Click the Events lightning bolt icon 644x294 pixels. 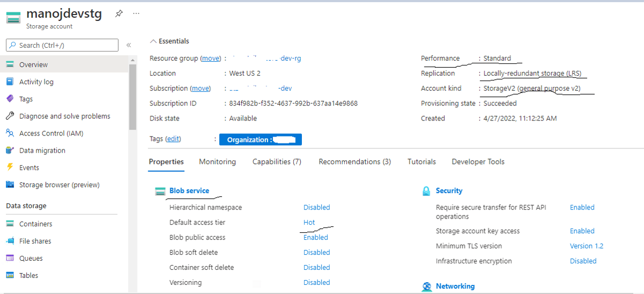[x=10, y=168]
